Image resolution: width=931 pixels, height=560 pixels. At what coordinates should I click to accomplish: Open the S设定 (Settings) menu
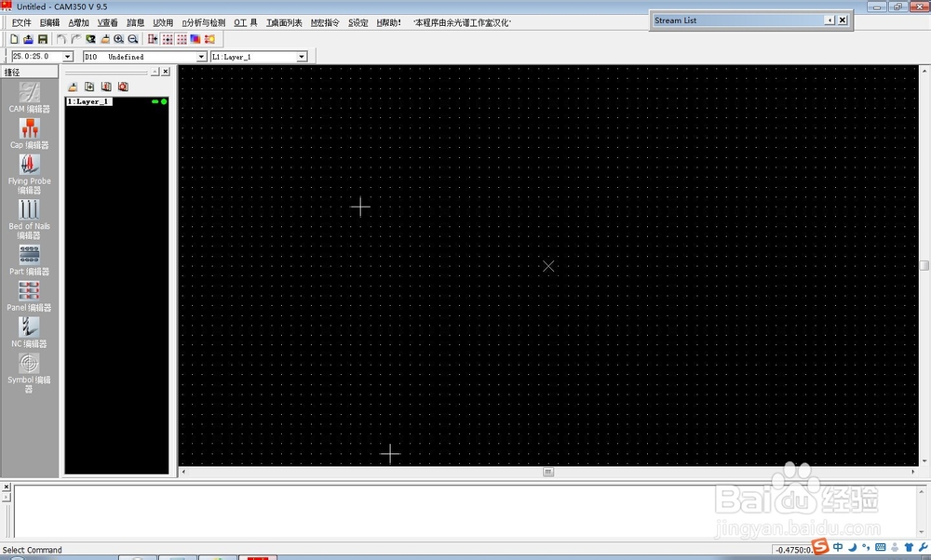(358, 22)
